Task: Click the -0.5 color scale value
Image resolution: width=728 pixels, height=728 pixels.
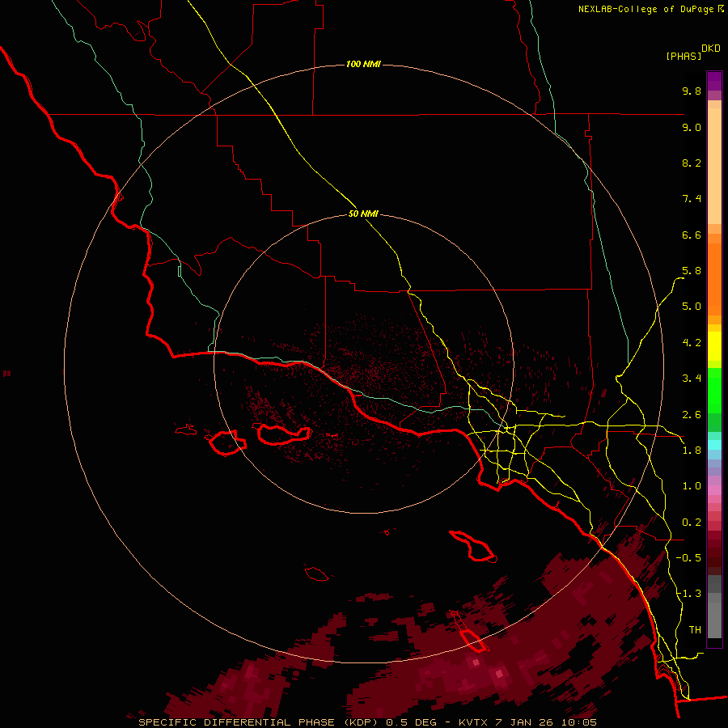Action: coord(688,558)
